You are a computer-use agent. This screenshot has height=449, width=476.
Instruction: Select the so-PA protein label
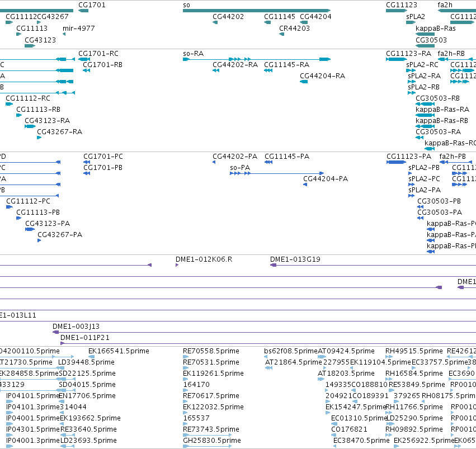(240, 167)
